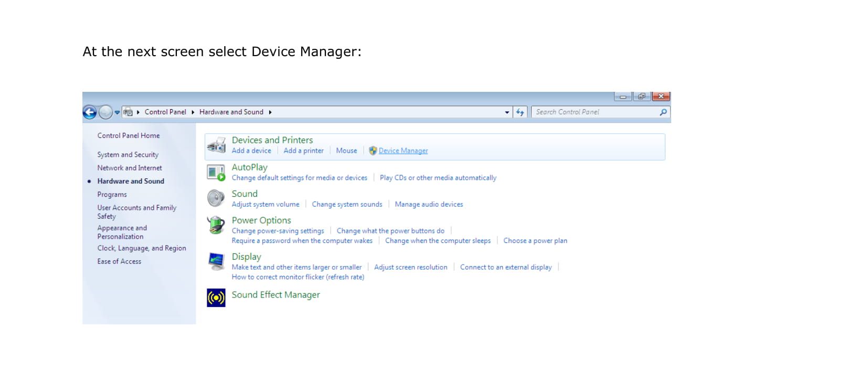Click Change system sounds
Image resolution: width=868 pixels, height=383 pixels.
click(347, 205)
